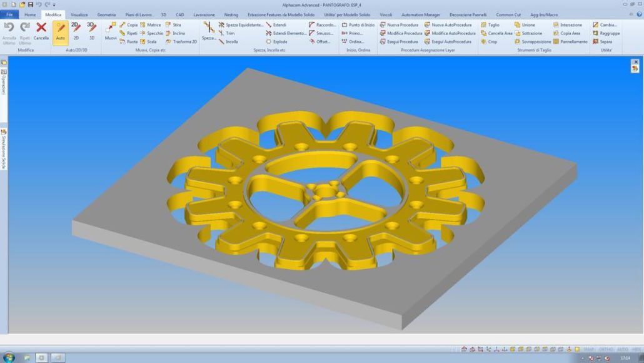Screen dimensions: 644x363
Task: Open the Piani di Lavoro tab
Action: click(x=138, y=14)
